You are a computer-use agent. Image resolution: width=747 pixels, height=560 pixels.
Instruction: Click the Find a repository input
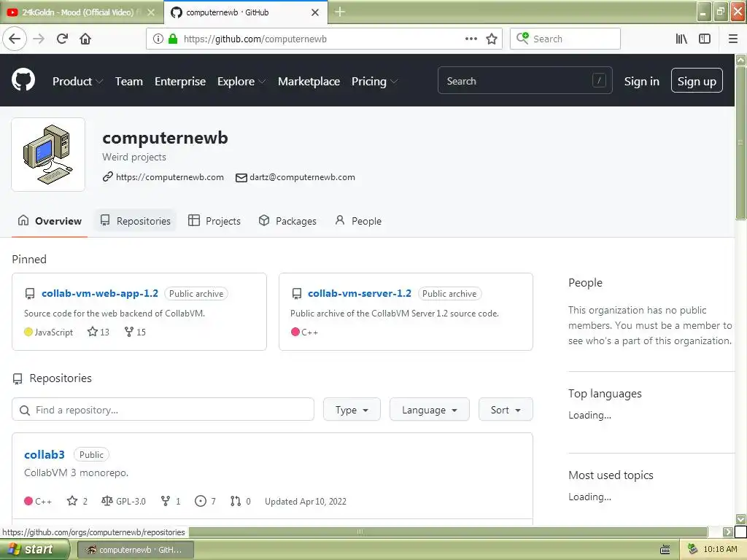(163, 410)
